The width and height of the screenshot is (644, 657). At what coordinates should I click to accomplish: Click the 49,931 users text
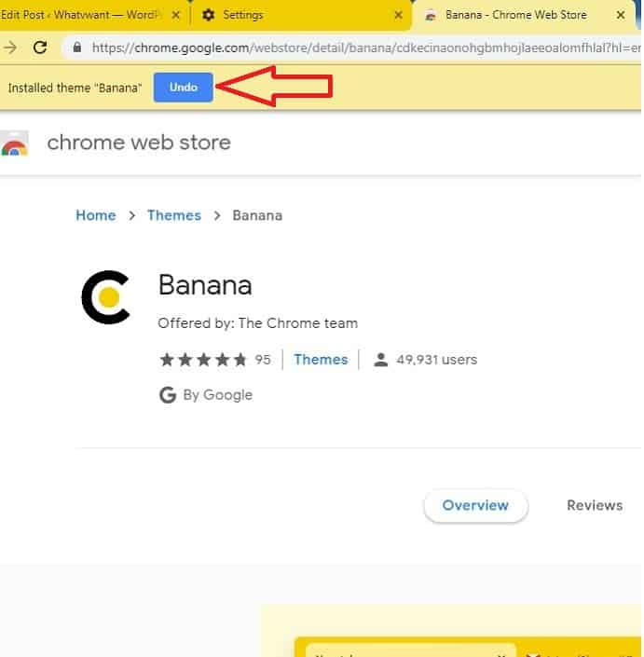click(436, 360)
